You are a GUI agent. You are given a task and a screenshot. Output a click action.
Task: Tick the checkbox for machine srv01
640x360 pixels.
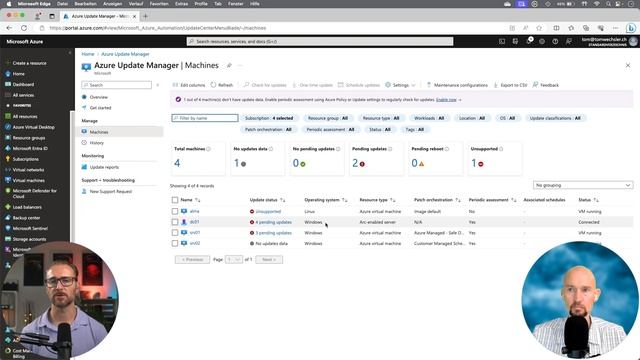[175, 233]
